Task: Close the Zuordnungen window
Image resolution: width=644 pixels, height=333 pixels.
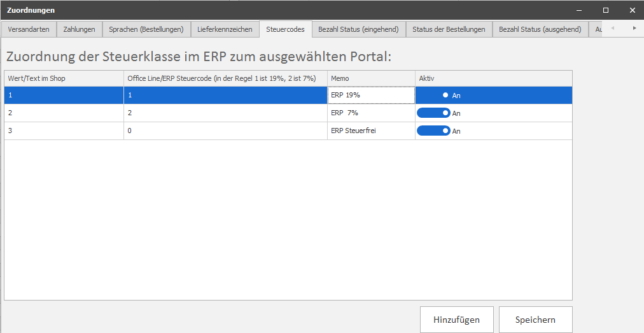Action: point(632,10)
